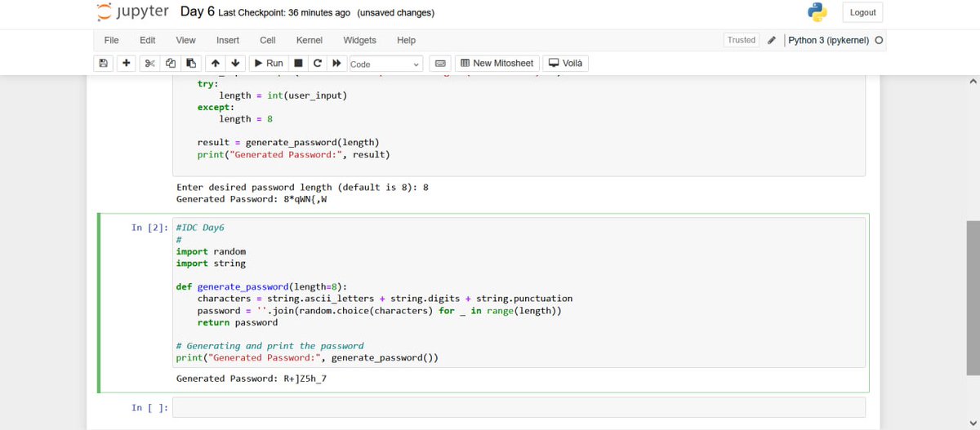Cut the selected cells
Image resolution: width=980 pixels, height=430 pixels.
(150, 63)
